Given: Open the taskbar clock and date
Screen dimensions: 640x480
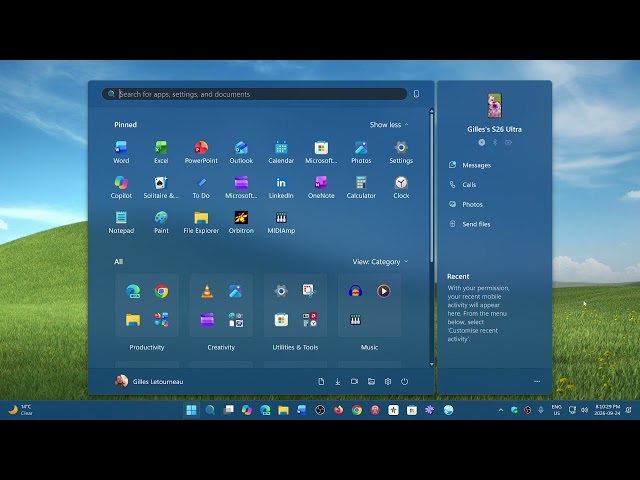Looking at the screenshot, I should coord(607,410).
